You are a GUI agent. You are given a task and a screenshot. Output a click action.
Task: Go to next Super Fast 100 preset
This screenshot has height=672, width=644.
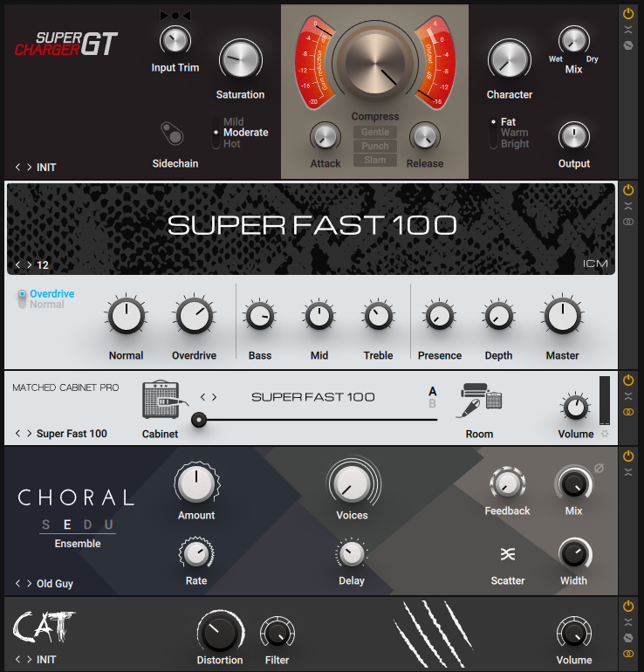pos(29,264)
